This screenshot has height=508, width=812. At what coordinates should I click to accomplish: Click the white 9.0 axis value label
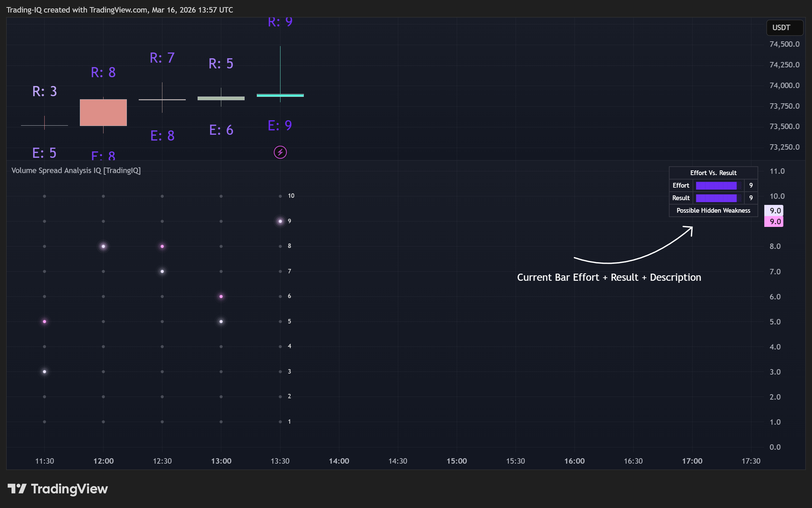point(774,211)
